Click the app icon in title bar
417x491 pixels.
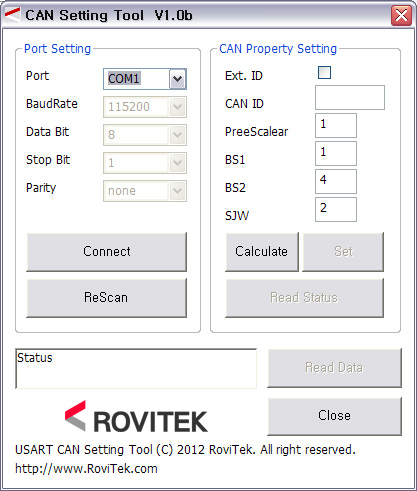point(12,15)
